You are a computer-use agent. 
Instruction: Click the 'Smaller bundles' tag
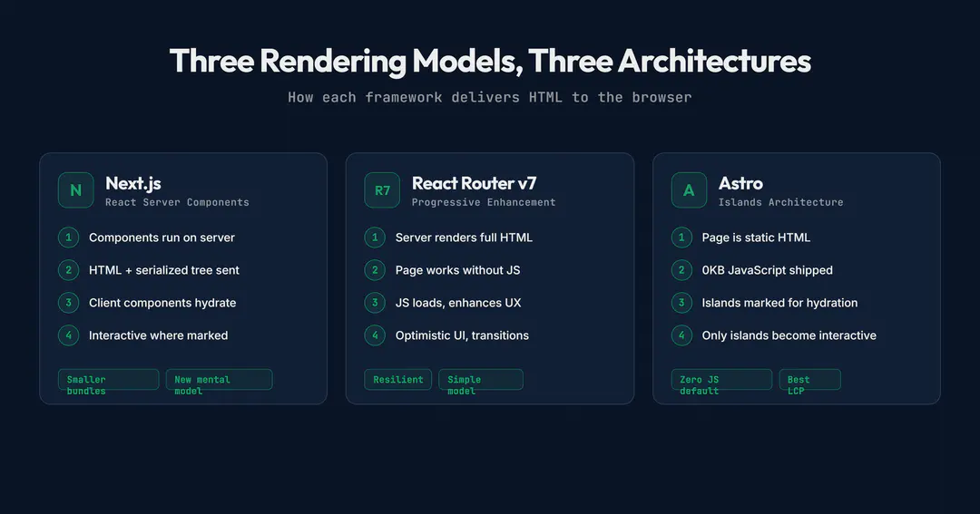pos(109,380)
